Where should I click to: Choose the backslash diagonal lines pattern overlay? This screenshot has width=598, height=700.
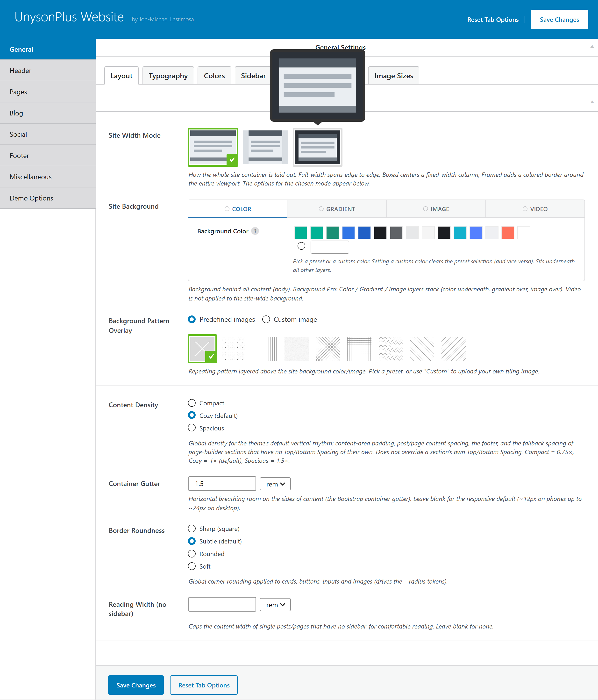click(x=422, y=349)
